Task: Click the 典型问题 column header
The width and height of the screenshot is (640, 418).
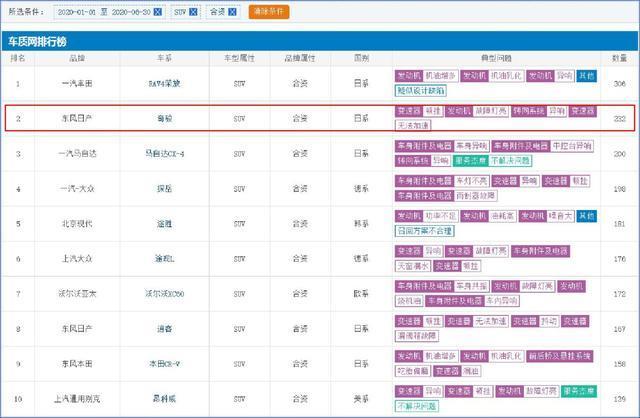Action: [496, 58]
